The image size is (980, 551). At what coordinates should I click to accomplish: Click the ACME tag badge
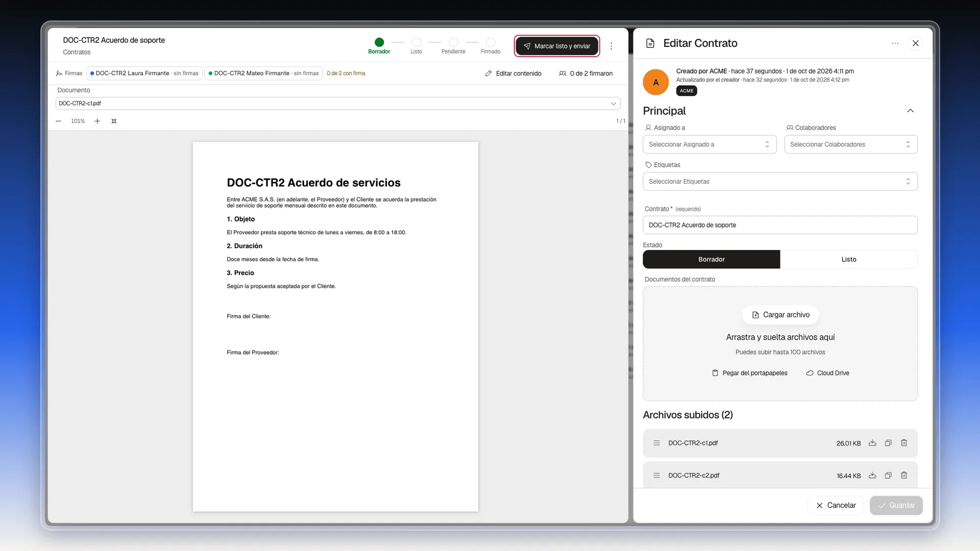pyautogui.click(x=687, y=91)
